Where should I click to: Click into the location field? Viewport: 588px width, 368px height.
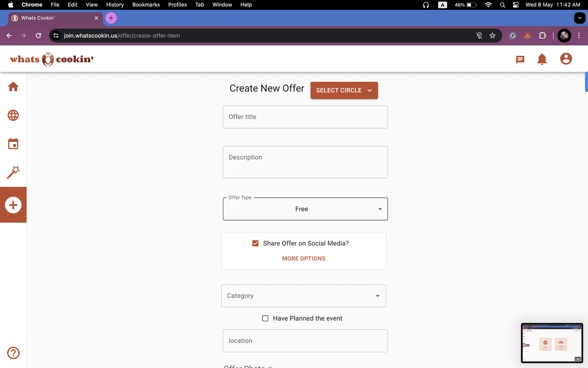[x=305, y=341]
